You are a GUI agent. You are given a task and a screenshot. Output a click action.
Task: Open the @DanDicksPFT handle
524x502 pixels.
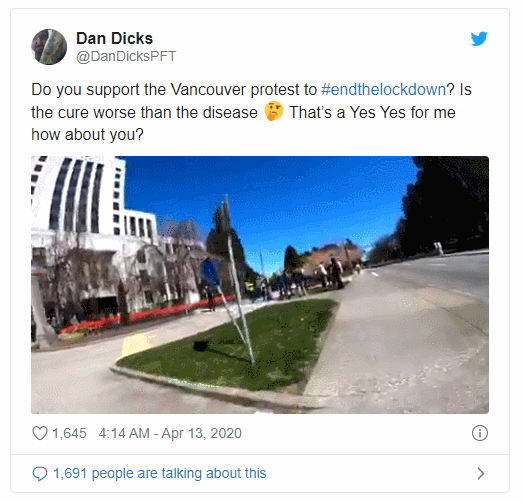pos(126,56)
